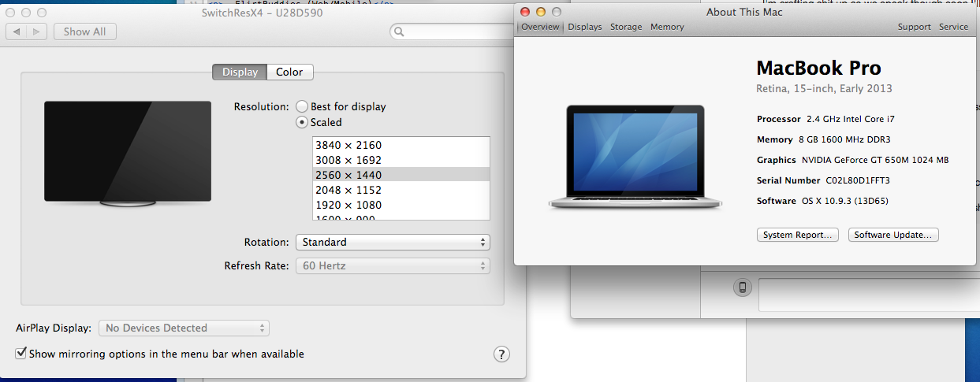Open the Service link in About This Mac
The height and width of the screenshot is (382, 980).
(953, 27)
